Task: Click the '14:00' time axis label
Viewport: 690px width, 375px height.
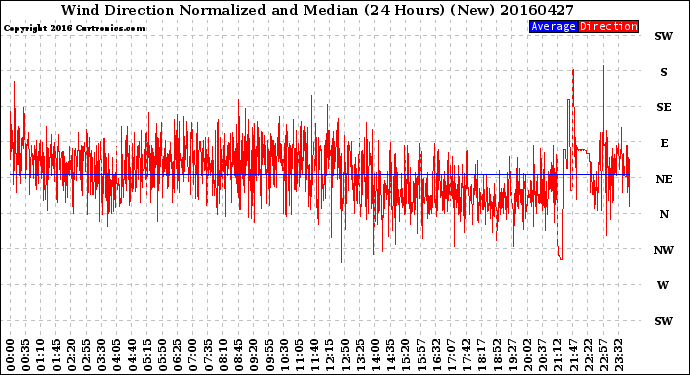Action: pos(375,355)
